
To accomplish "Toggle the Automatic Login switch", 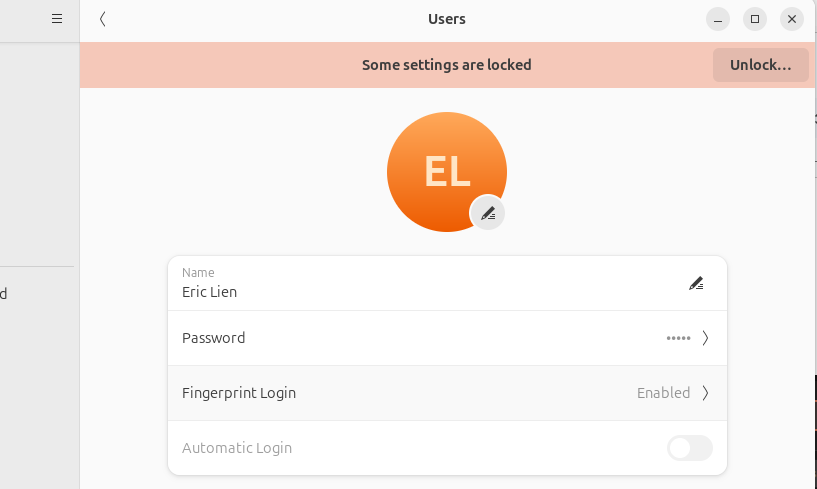I will click(x=690, y=448).
